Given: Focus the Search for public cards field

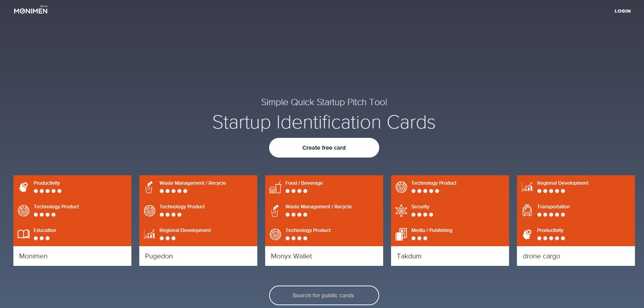Looking at the screenshot, I should (324, 295).
